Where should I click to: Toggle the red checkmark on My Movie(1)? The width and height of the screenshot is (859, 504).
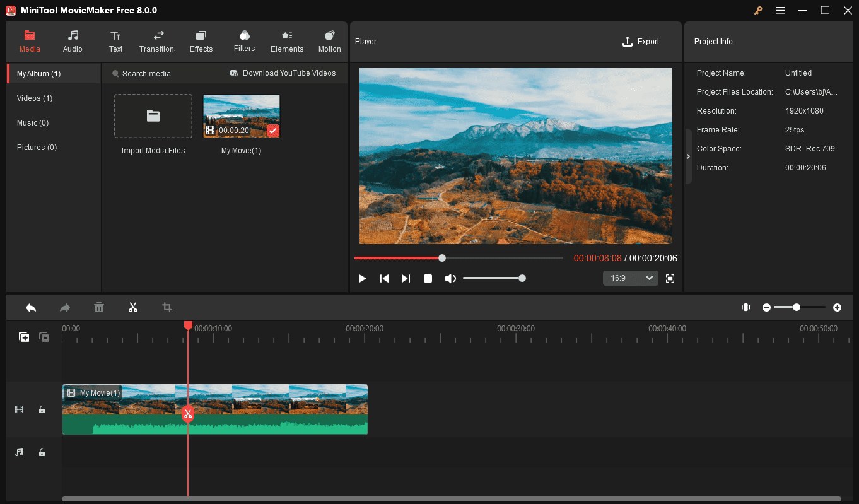click(272, 131)
